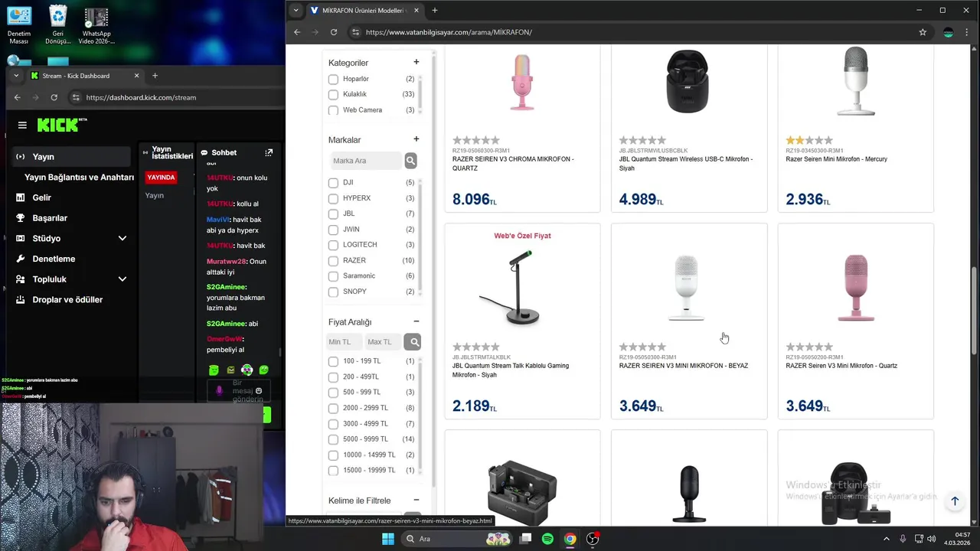
Task: Tick the RAZER brand checkbox
Action: click(333, 261)
